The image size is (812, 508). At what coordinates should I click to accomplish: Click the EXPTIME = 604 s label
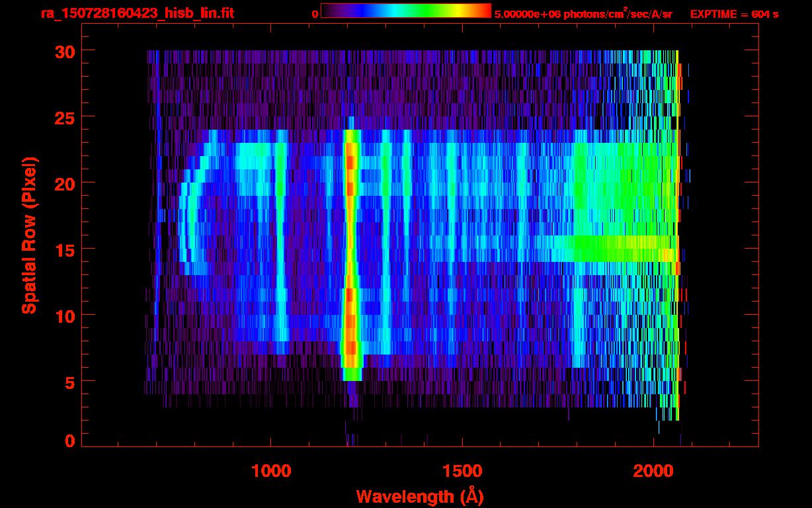click(x=734, y=14)
